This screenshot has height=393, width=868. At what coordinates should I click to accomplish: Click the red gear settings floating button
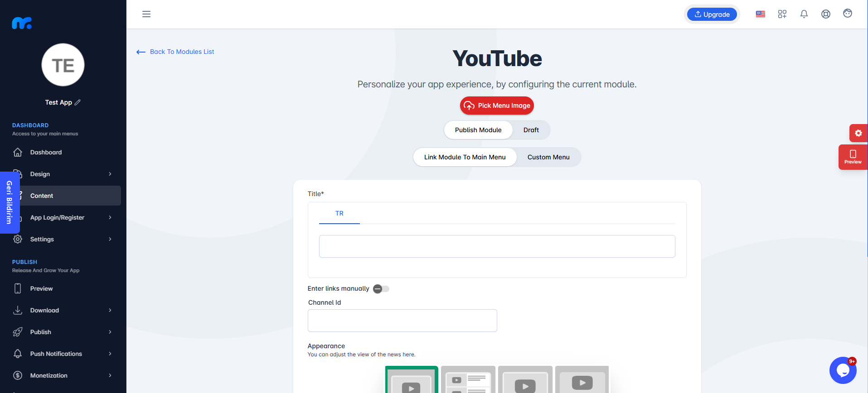pyautogui.click(x=858, y=133)
